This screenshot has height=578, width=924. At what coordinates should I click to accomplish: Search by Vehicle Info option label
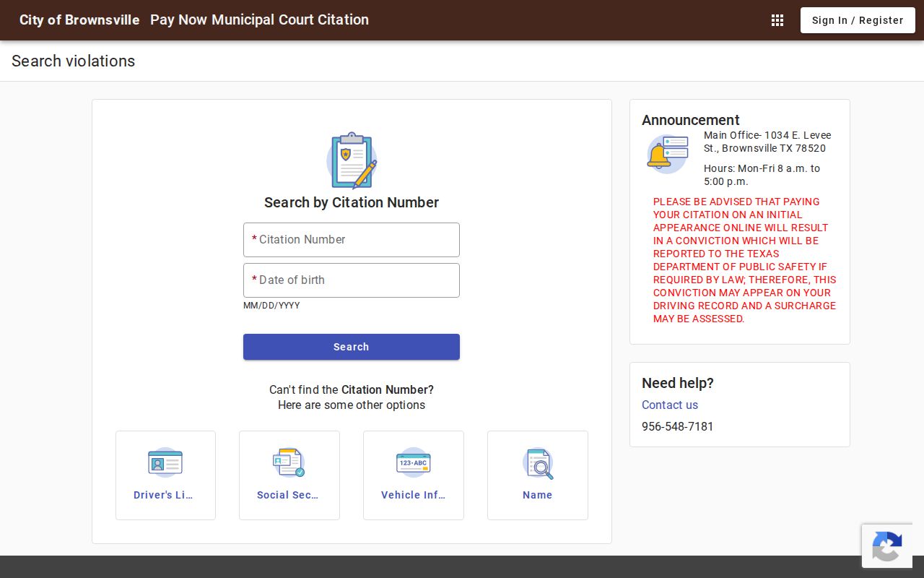pyautogui.click(x=414, y=495)
